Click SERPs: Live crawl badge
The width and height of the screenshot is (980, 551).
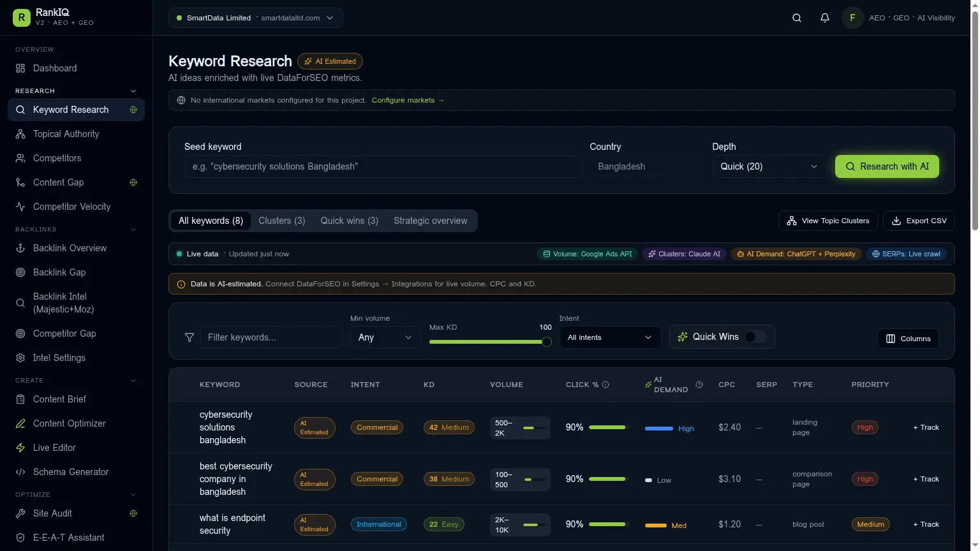pos(906,254)
